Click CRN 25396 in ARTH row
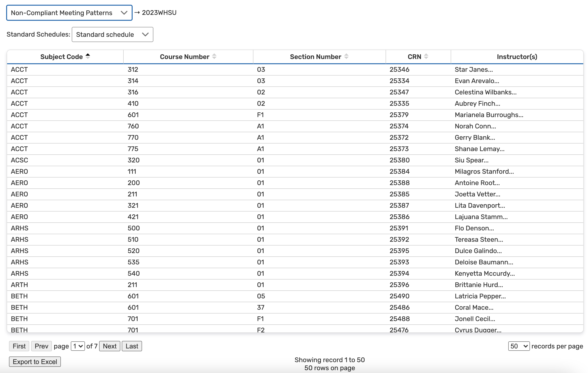The image size is (588, 373). (399, 285)
